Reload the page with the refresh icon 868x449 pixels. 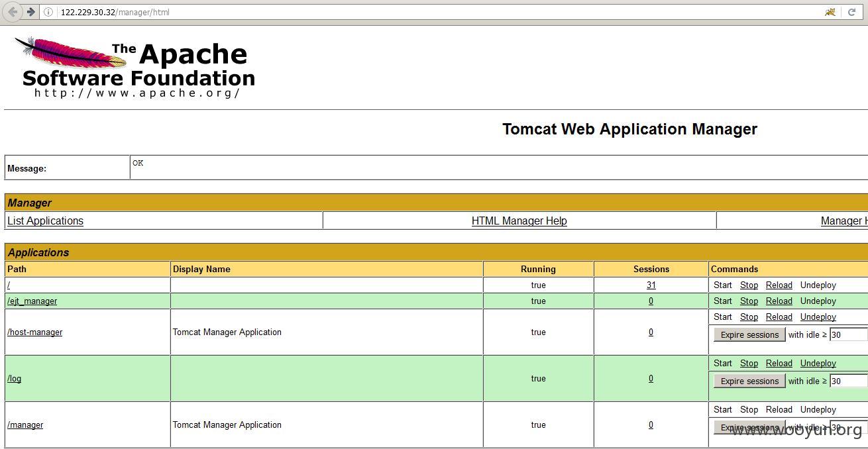coord(852,12)
